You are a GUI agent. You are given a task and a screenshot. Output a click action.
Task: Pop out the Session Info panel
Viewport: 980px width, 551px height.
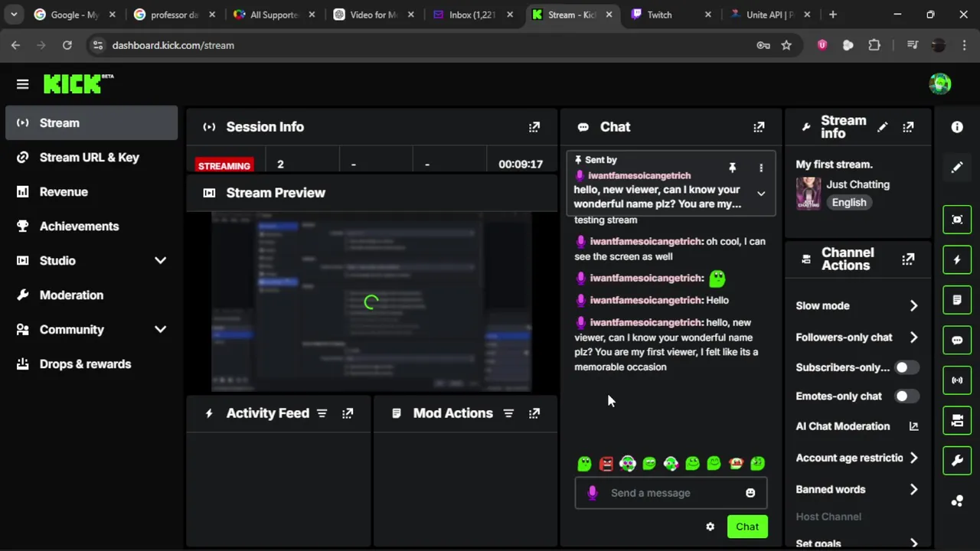pos(534,127)
